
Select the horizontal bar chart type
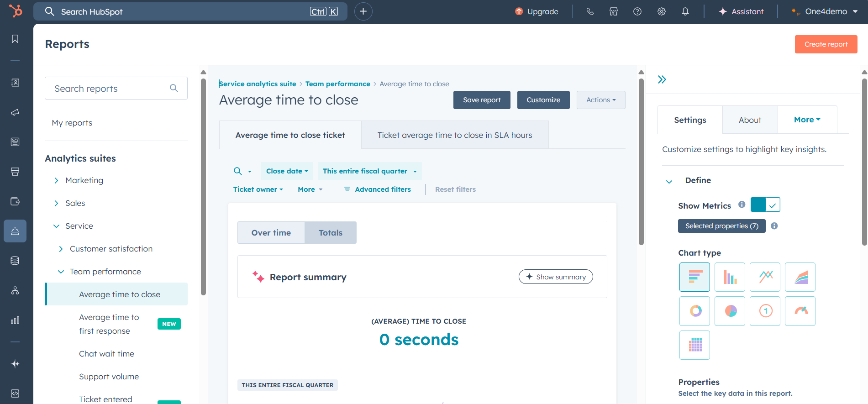point(694,277)
